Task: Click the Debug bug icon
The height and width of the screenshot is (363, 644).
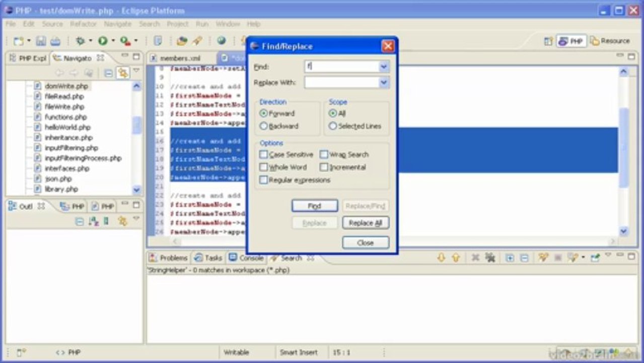Action: coord(80,41)
